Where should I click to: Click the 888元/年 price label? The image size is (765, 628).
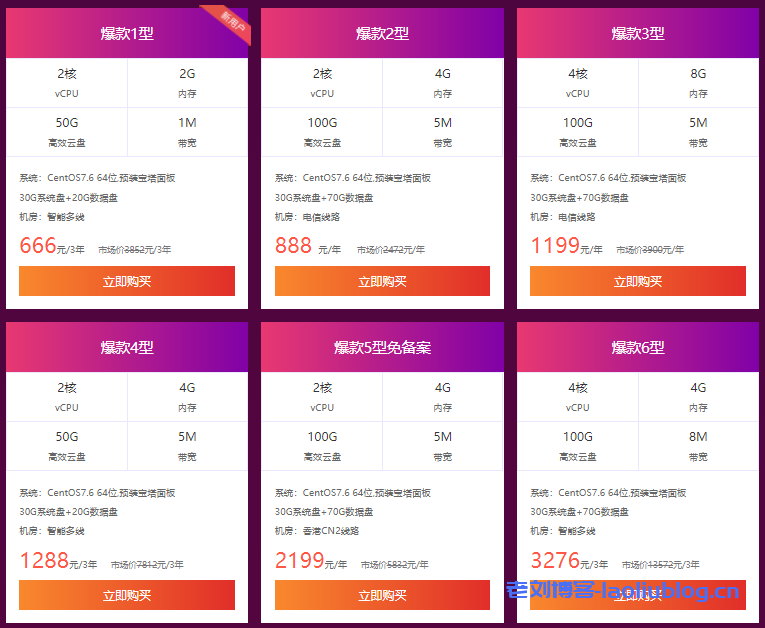[307, 246]
